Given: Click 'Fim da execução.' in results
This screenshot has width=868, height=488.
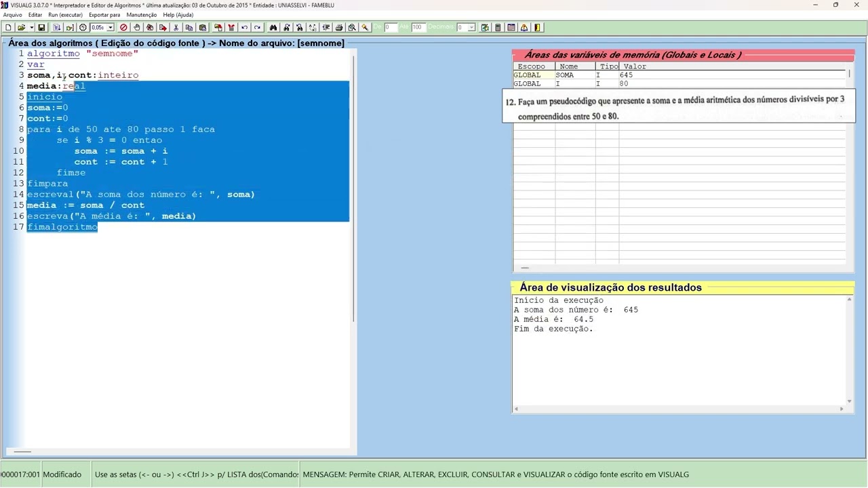Looking at the screenshot, I should click(553, 329).
